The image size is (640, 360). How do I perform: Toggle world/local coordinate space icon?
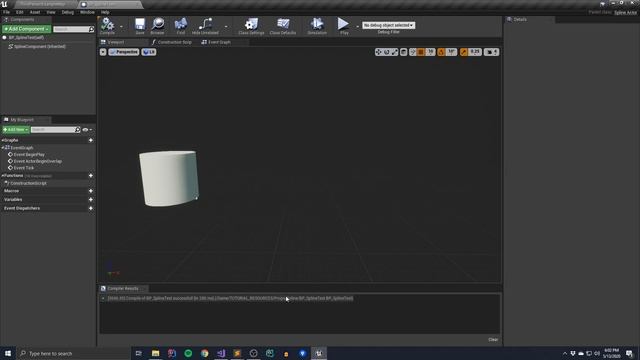(404, 52)
